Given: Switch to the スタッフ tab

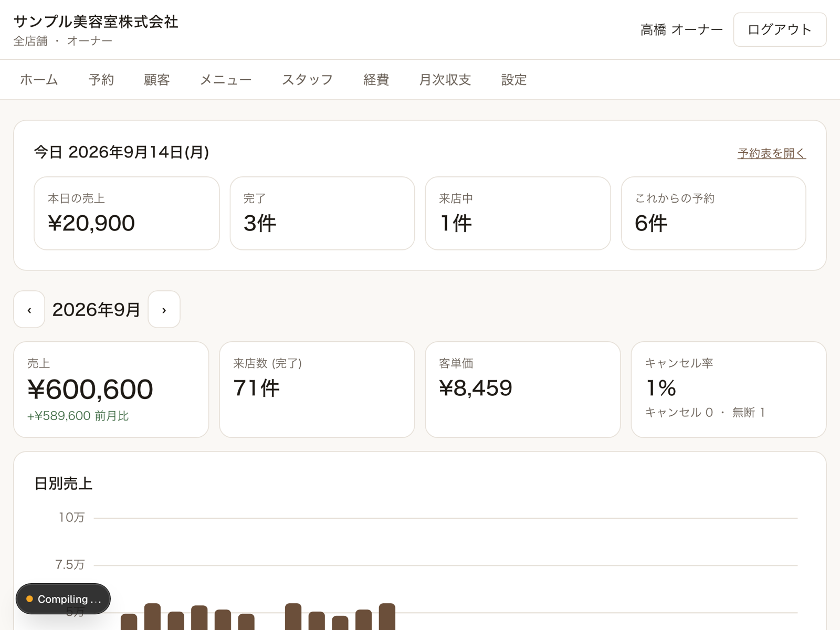Looking at the screenshot, I should [x=307, y=80].
